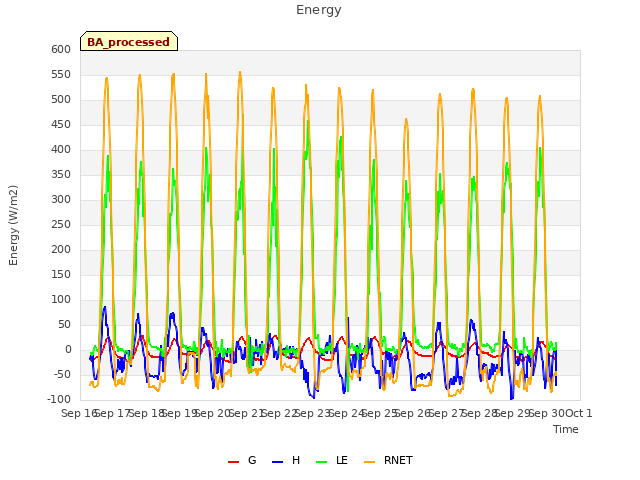The width and height of the screenshot is (640, 480).
Task: Click the 600 y-axis tick value
Action: coord(61,49)
